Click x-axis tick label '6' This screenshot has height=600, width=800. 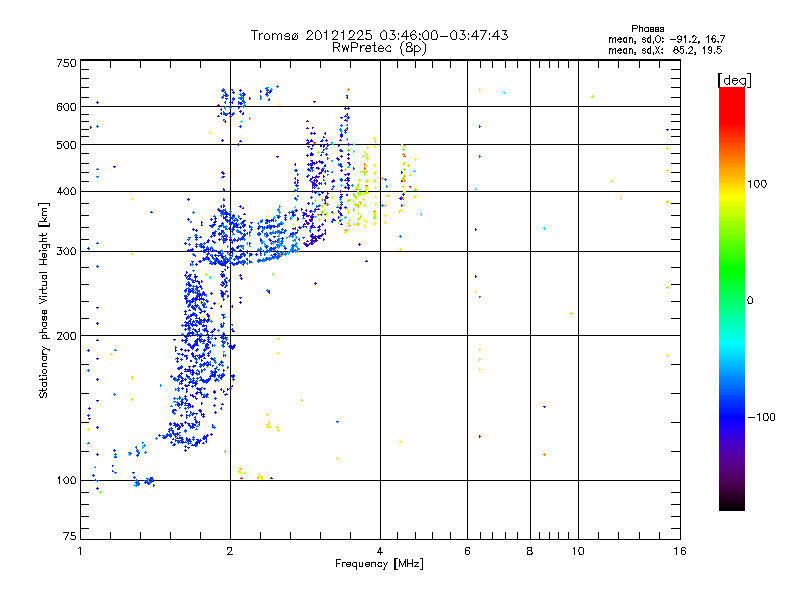pyautogui.click(x=467, y=551)
